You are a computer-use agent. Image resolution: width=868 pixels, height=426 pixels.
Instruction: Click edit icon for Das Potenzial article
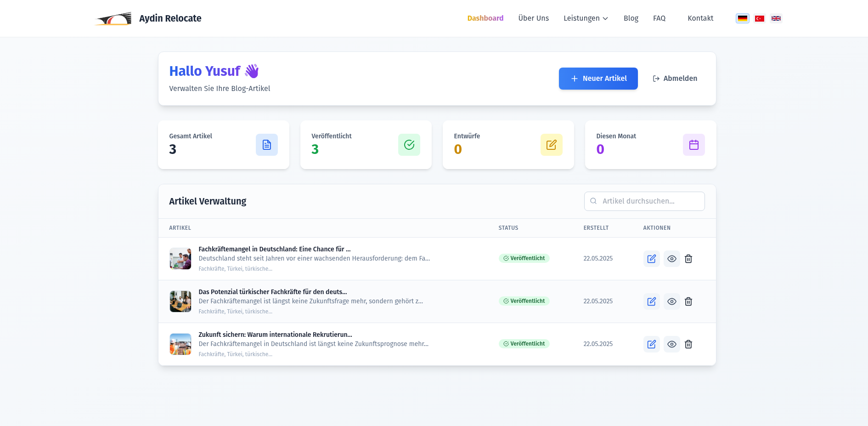coord(651,301)
